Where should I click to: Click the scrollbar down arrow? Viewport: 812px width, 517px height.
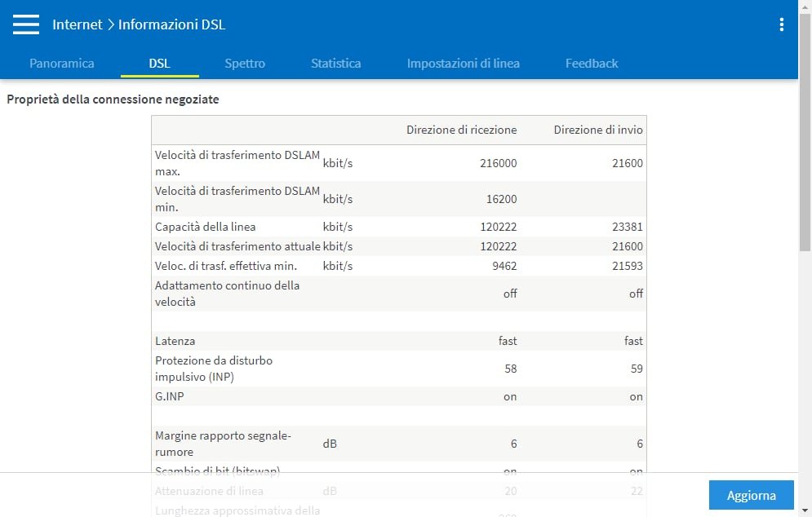(x=805, y=510)
